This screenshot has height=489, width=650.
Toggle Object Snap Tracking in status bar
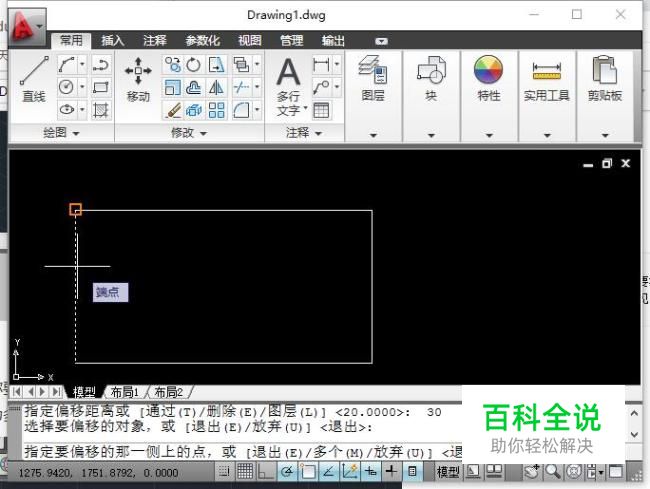329,471
